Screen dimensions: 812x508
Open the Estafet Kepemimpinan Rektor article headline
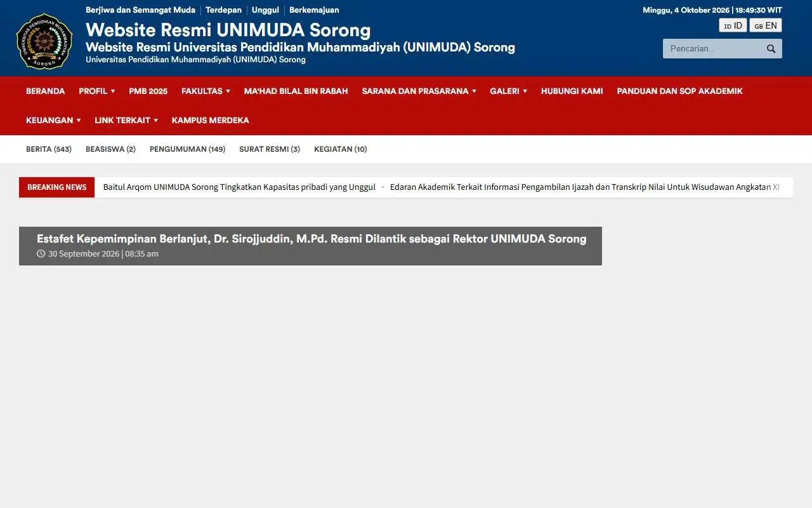311,239
